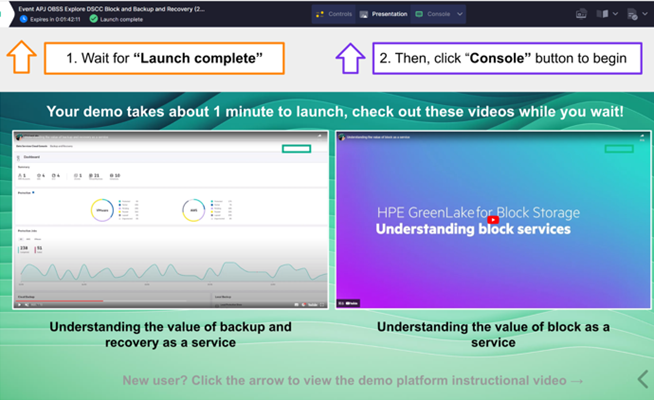Seek on the red progress bar of backup video
Image resolution: width=654 pixels, height=400 pixels.
pyautogui.click(x=58, y=301)
